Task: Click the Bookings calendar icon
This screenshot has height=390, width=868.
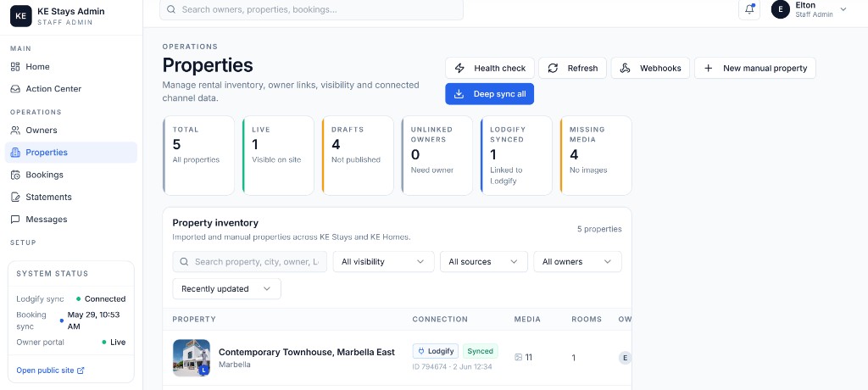Action: click(15, 175)
